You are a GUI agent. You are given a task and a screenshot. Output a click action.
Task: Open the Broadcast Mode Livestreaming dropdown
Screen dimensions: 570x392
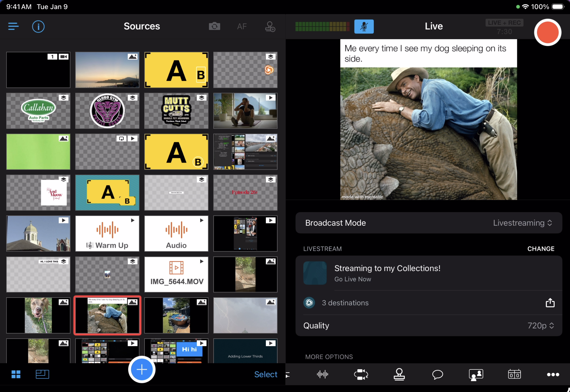pyautogui.click(x=523, y=223)
